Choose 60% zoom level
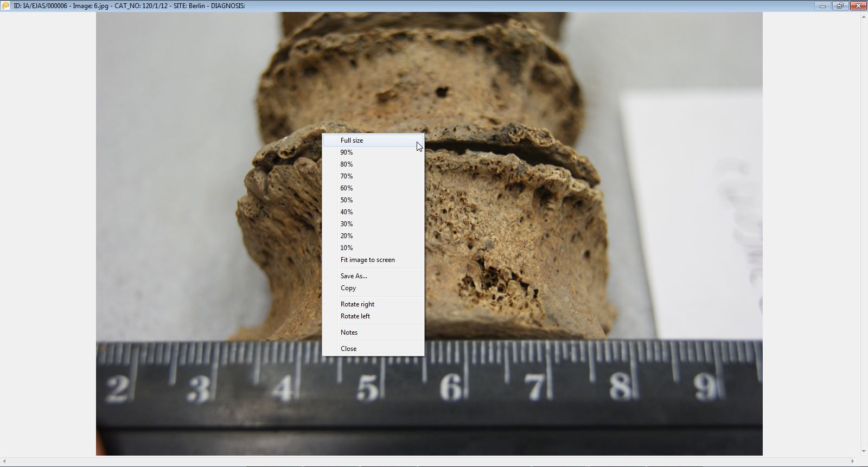 pyautogui.click(x=347, y=188)
